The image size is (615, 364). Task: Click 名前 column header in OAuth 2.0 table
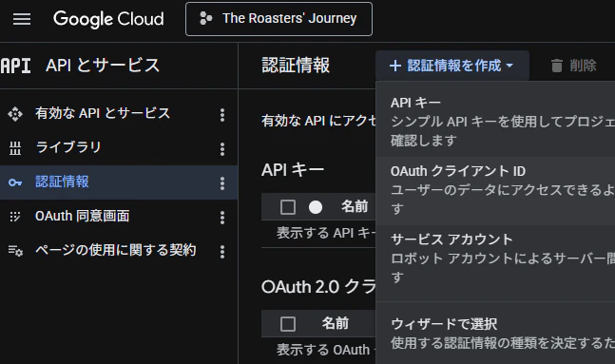tap(336, 323)
